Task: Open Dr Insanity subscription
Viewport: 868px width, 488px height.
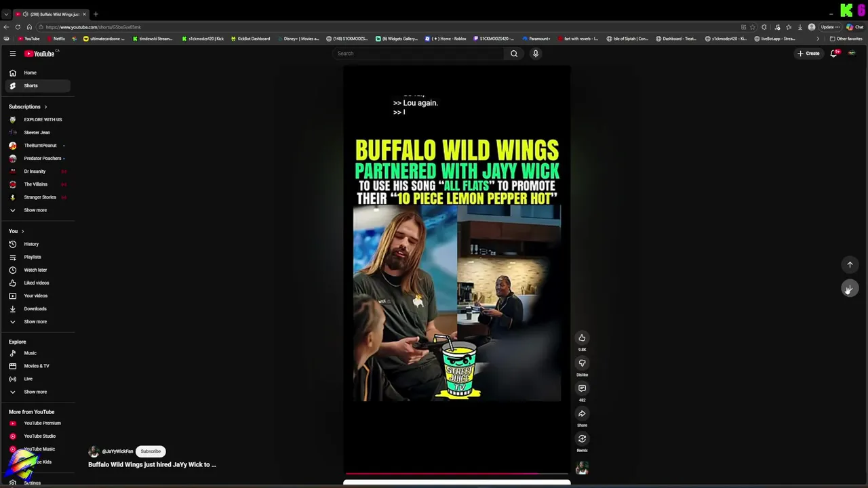Action: (x=38, y=171)
